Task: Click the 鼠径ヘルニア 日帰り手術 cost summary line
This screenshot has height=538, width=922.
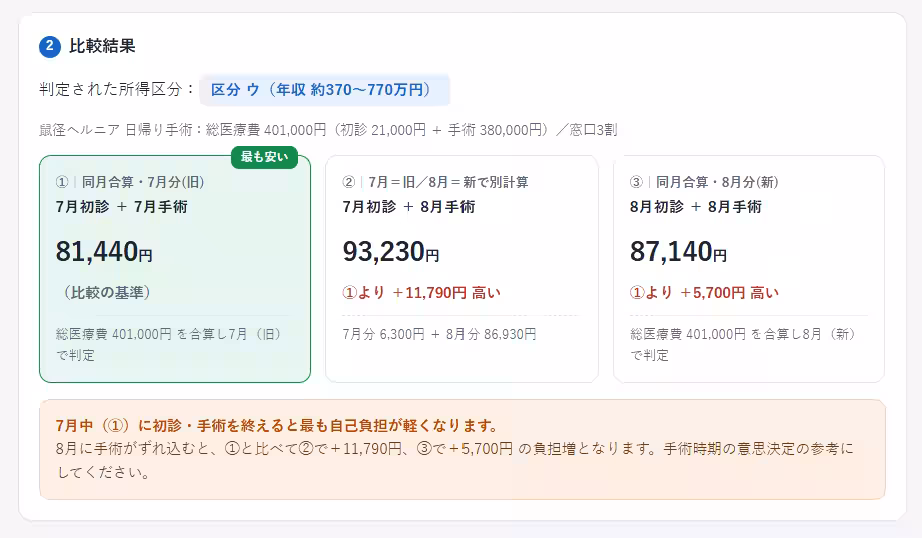Action: (328, 130)
